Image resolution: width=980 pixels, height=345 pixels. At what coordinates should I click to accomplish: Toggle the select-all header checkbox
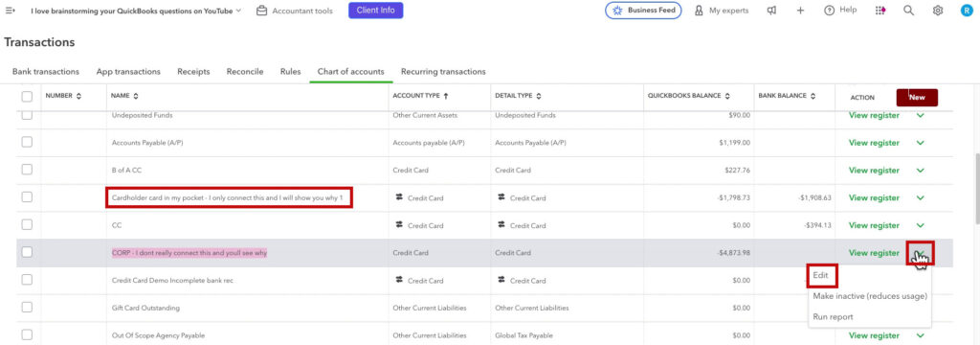point(27,97)
